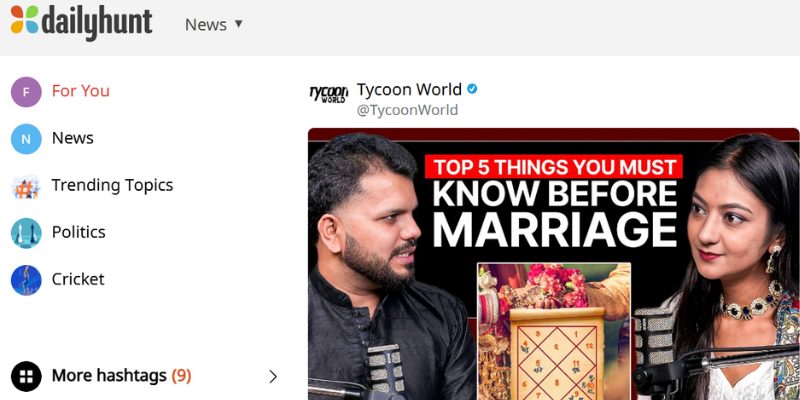Click the dailyhunt wordmark text

[x=97, y=22]
